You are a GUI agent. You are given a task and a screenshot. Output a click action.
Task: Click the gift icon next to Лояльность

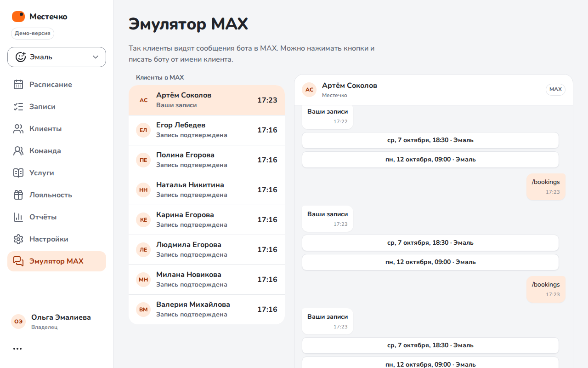point(18,195)
